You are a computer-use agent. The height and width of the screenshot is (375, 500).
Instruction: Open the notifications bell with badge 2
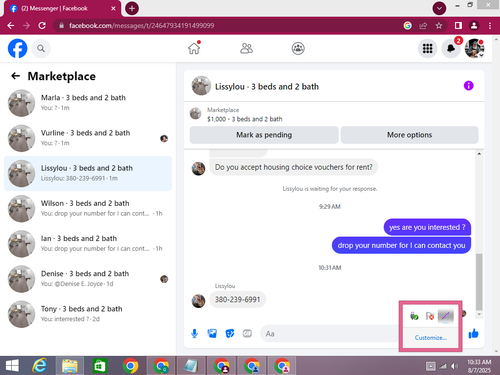click(x=451, y=49)
